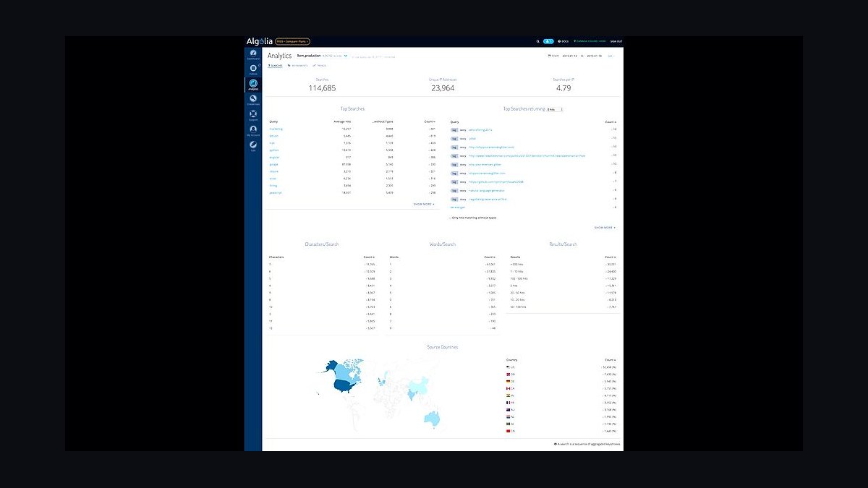Open the item_production index dropdown

(x=322, y=55)
